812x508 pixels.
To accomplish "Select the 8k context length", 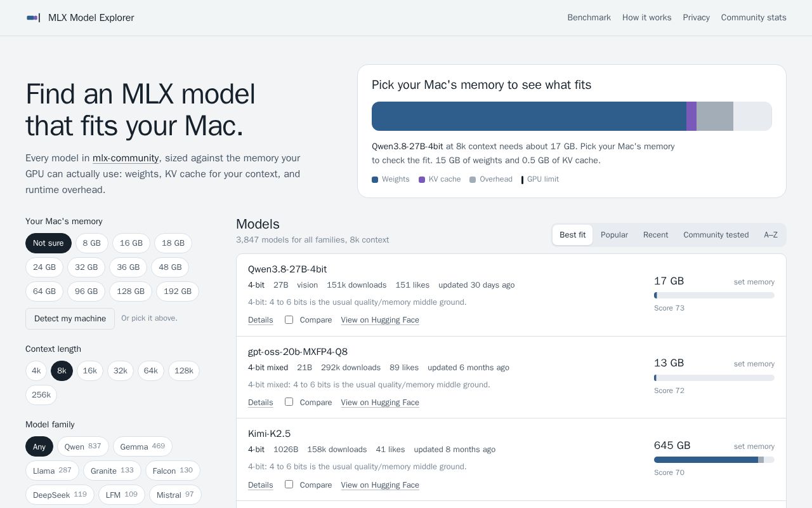I will (62, 371).
